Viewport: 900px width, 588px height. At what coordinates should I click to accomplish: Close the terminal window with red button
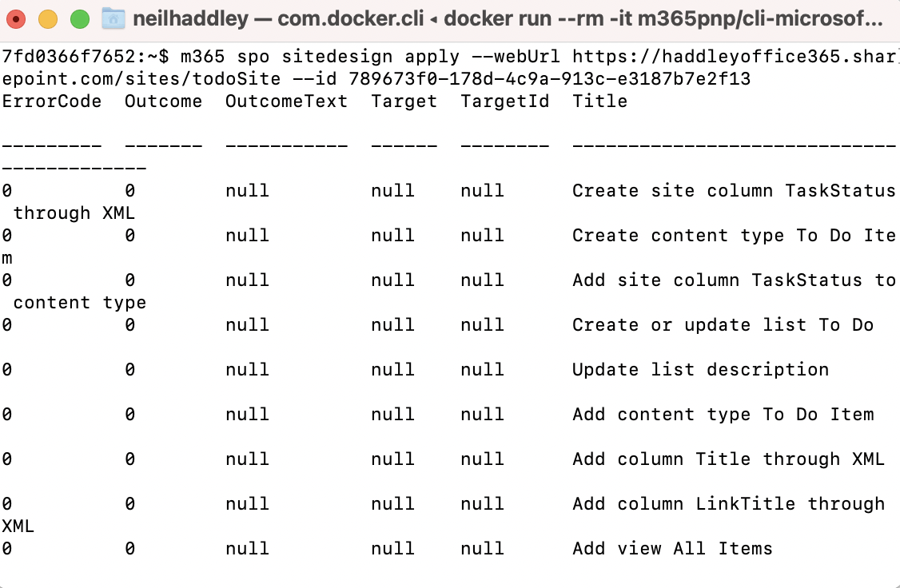tap(17, 18)
